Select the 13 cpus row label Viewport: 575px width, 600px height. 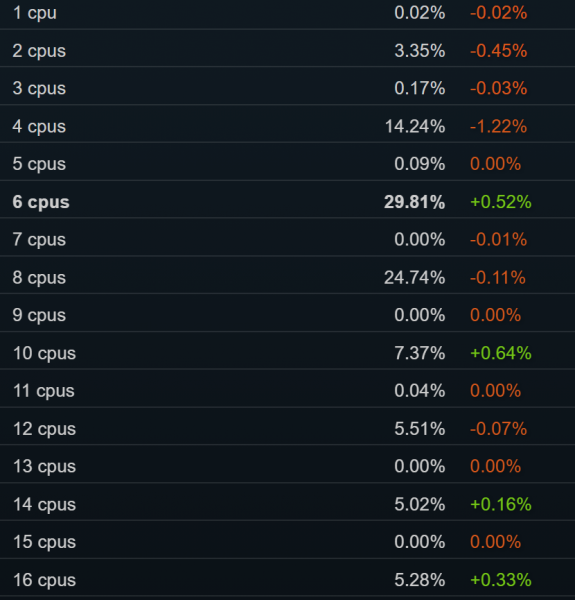(44, 466)
